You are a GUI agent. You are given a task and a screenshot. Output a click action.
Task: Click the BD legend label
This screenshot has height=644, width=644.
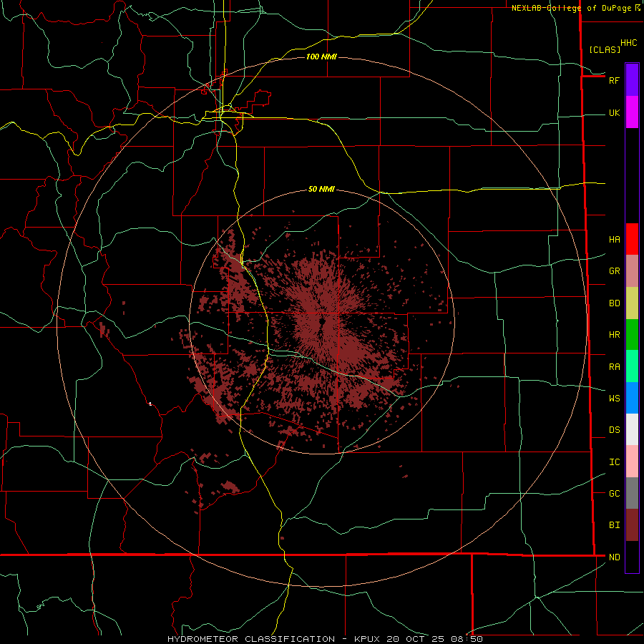tap(614, 303)
